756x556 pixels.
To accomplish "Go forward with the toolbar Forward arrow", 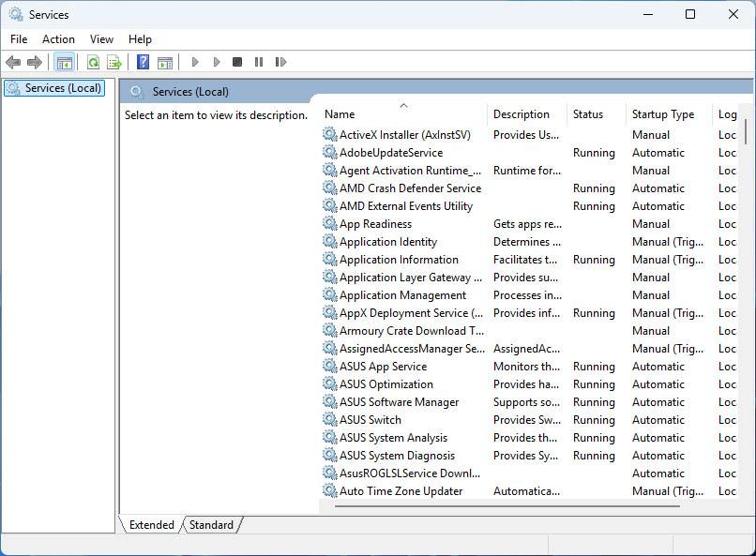I will (x=35, y=62).
